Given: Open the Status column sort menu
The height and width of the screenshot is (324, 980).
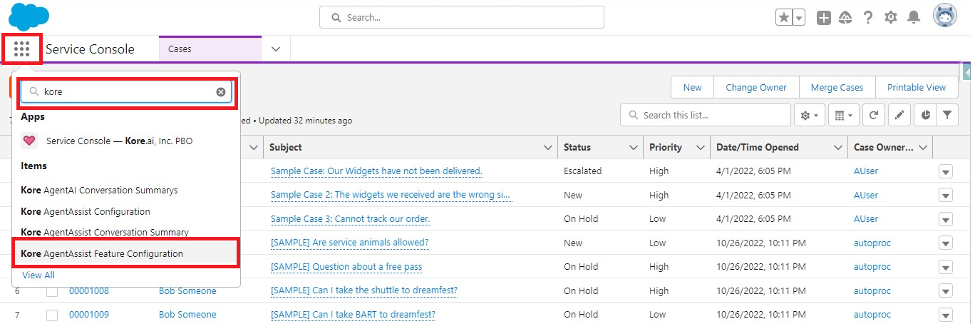Looking at the screenshot, I should (x=633, y=148).
